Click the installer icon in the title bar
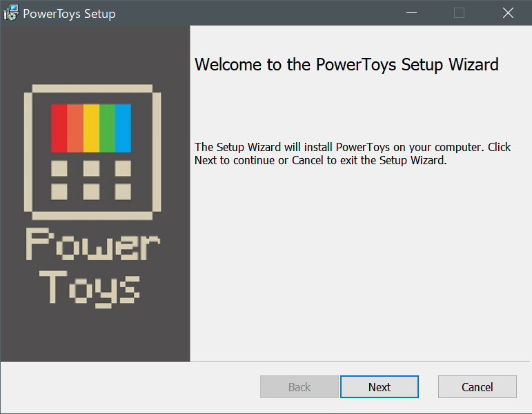 pyautogui.click(x=11, y=13)
